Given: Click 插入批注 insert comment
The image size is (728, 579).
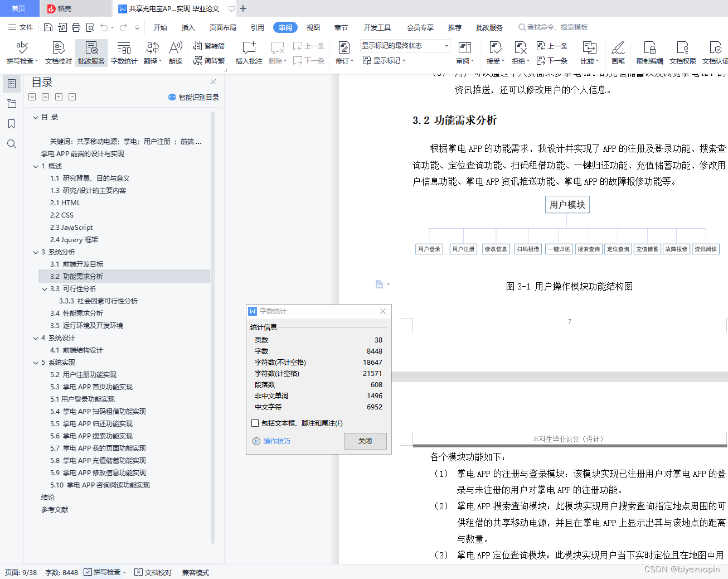Looking at the screenshot, I should (x=249, y=53).
